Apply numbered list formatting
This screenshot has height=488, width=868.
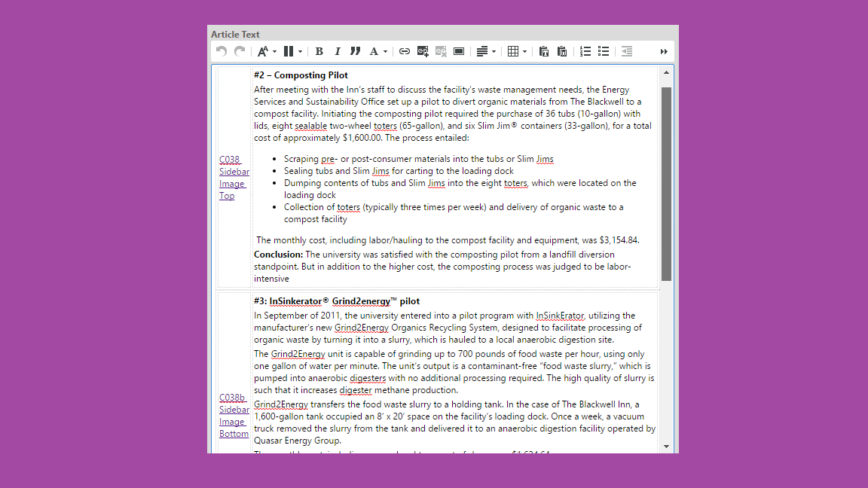click(x=585, y=51)
